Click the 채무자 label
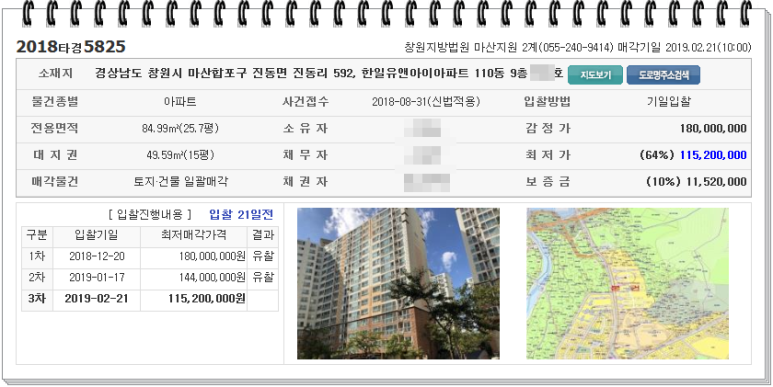Screen dimensions: 773x387 [x=305, y=155]
